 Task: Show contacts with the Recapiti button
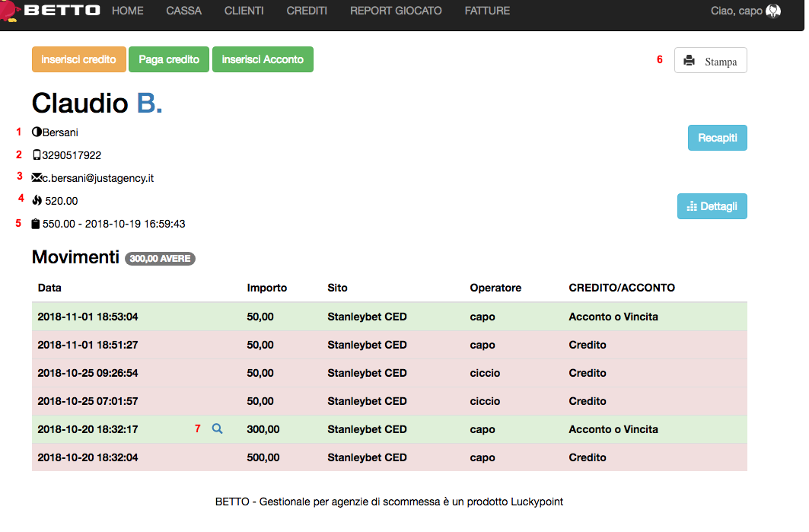pos(717,138)
